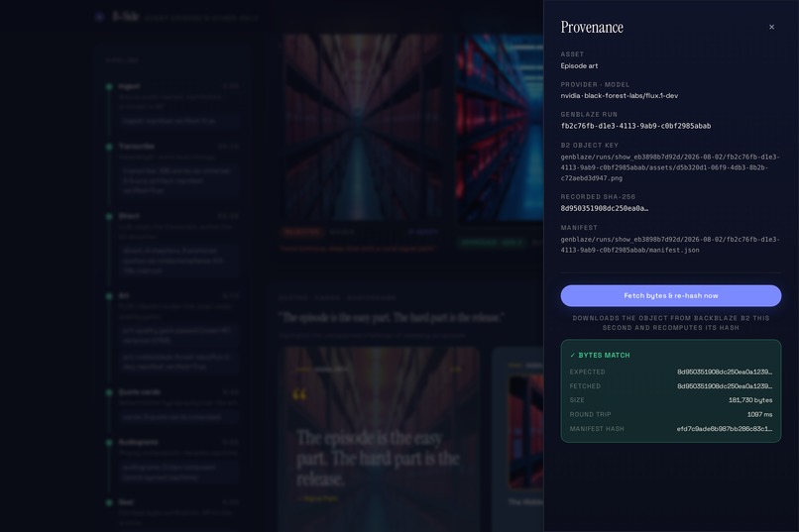Screen dimensions: 799x532
Task: Click the 'B2 OBJECT KEY' label
Action: coord(589,145)
